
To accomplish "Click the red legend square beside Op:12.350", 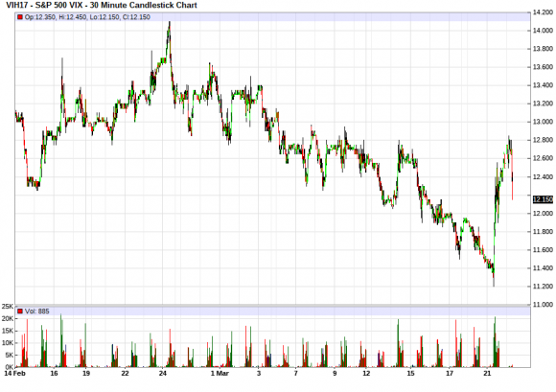I will pyautogui.click(x=20, y=17).
